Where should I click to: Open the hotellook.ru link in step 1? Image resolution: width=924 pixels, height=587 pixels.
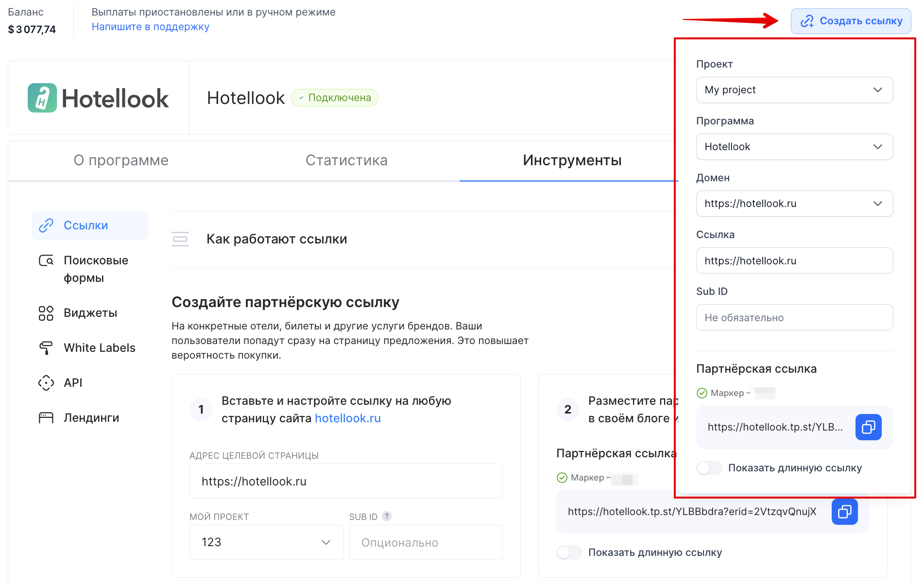tap(348, 418)
